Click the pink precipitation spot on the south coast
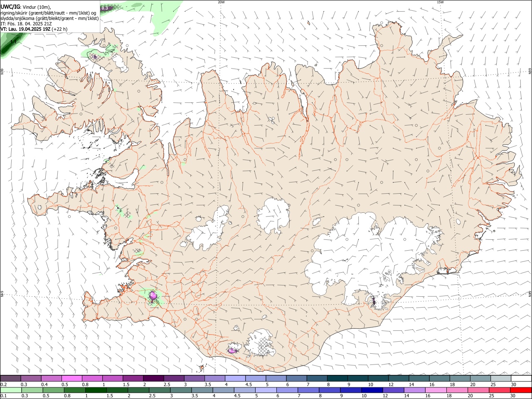The width and height of the screenshot is (532, 399). pos(232,350)
